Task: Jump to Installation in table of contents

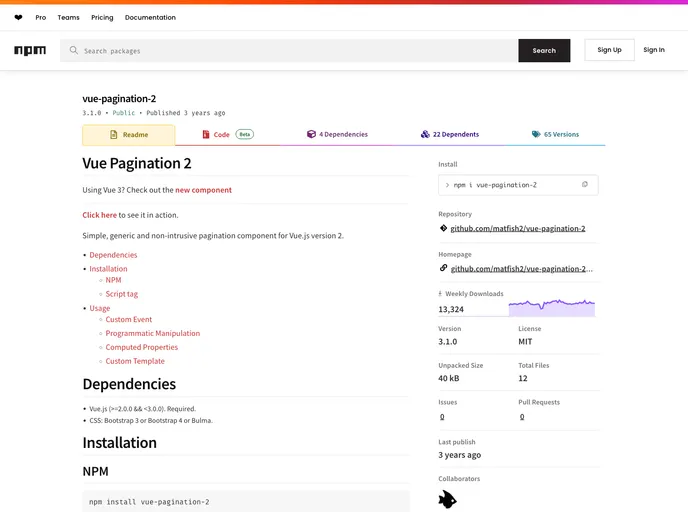Action: (108, 269)
